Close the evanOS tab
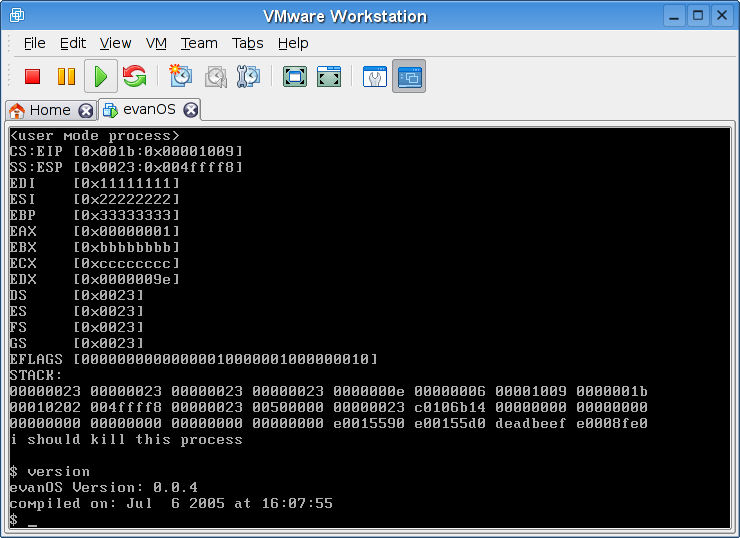The height and width of the screenshot is (538, 740). (190, 110)
